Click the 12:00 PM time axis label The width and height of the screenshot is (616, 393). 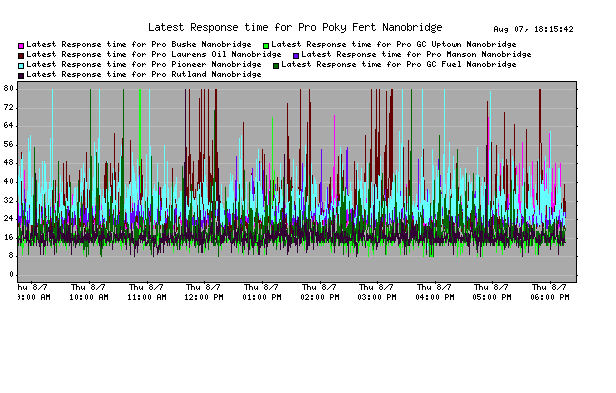point(204,292)
